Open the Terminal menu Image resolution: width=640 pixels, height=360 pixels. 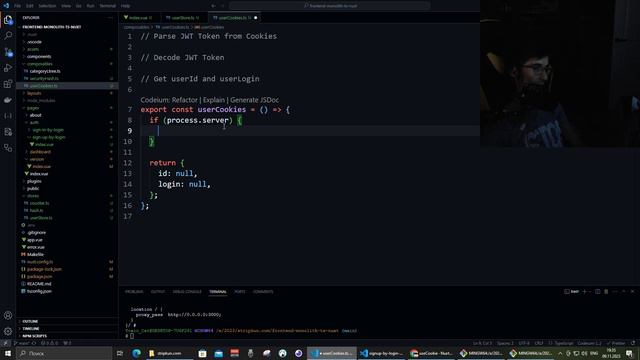[x=108, y=6]
